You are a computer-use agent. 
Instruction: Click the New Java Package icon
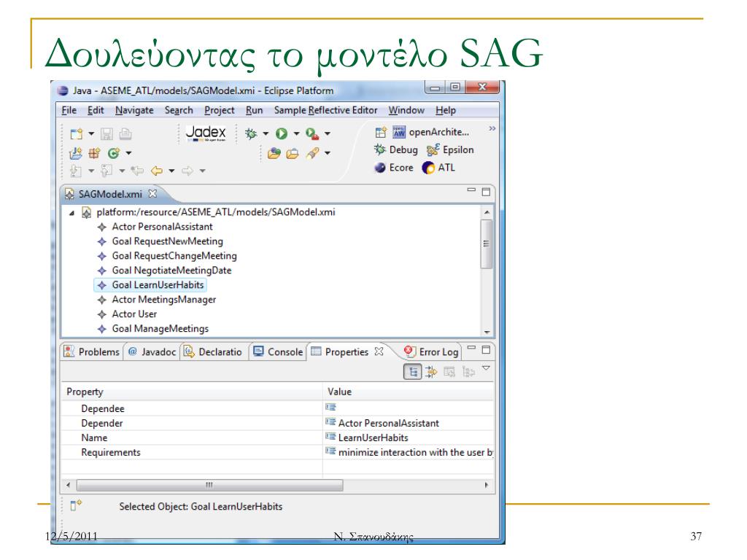point(94,153)
